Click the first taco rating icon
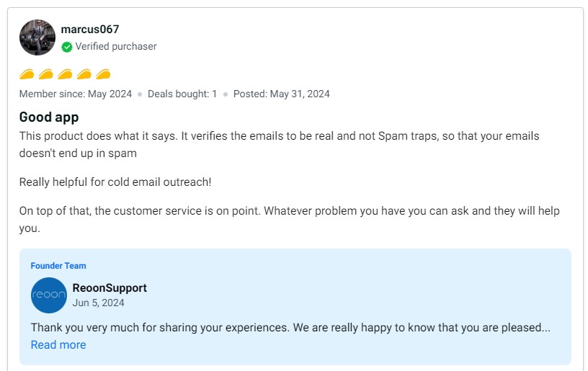 coord(27,74)
